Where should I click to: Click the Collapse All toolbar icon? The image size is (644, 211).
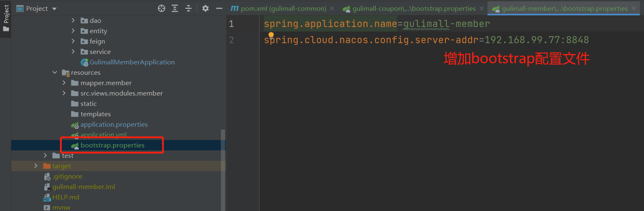pyautogui.click(x=189, y=8)
